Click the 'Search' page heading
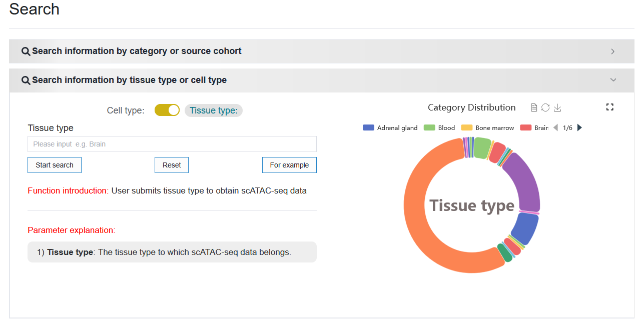The height and width of the screenshot is (321, 644). coord(34,9)
